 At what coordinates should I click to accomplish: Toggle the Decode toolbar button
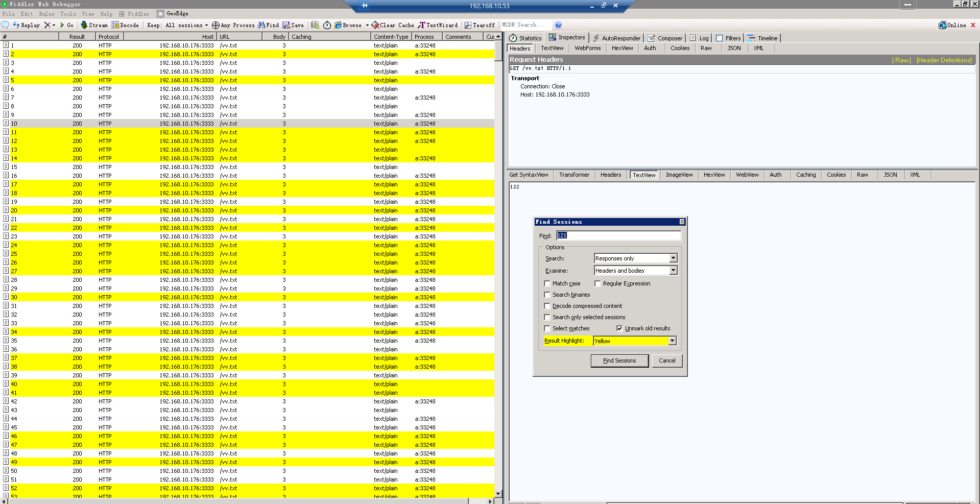tap(125, 25)
